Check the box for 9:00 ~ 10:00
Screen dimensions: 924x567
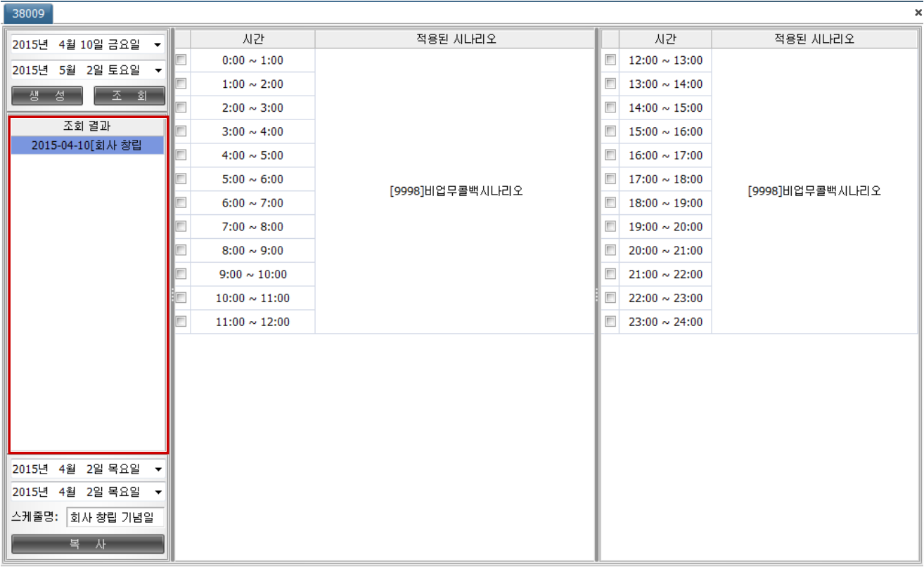(x=181, y=274)
